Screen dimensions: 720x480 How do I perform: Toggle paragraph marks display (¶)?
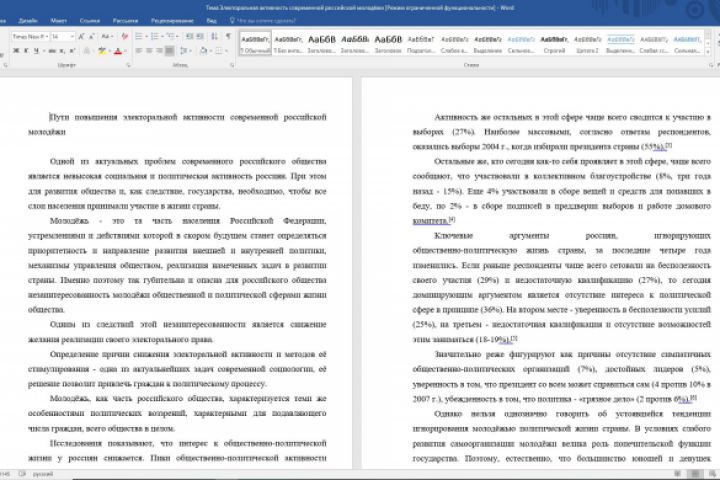[x=228, y=36]
